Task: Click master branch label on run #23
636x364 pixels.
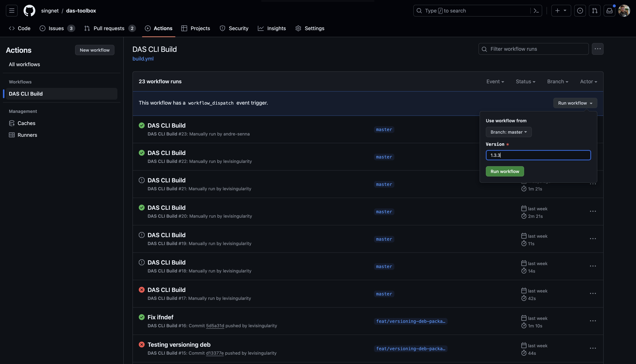Action: point(384,130)
